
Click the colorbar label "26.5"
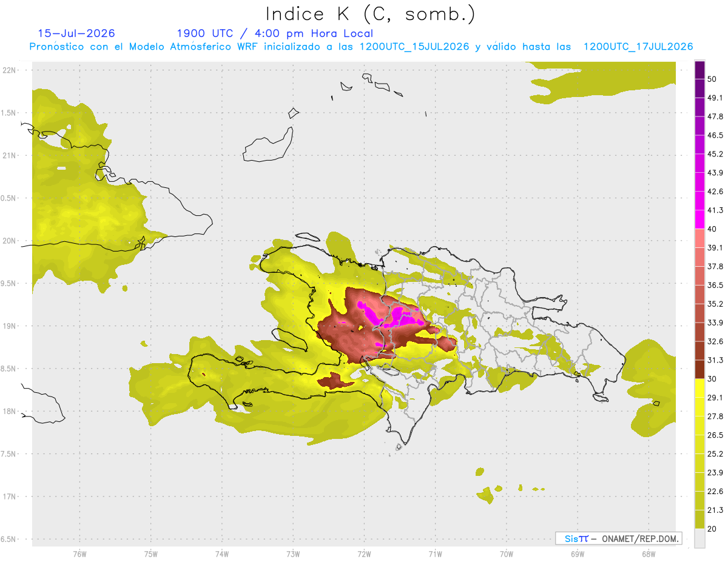[x=715, y=435]
